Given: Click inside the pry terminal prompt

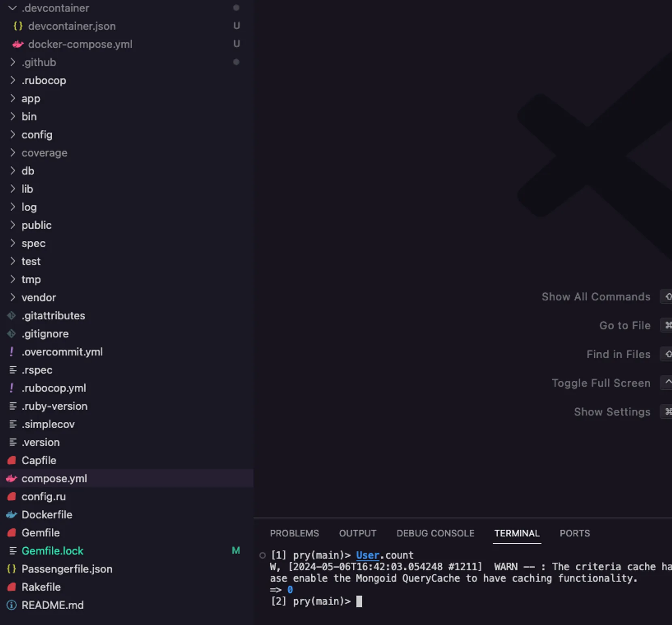Looking at the screenshot, I should click(359, 602).
